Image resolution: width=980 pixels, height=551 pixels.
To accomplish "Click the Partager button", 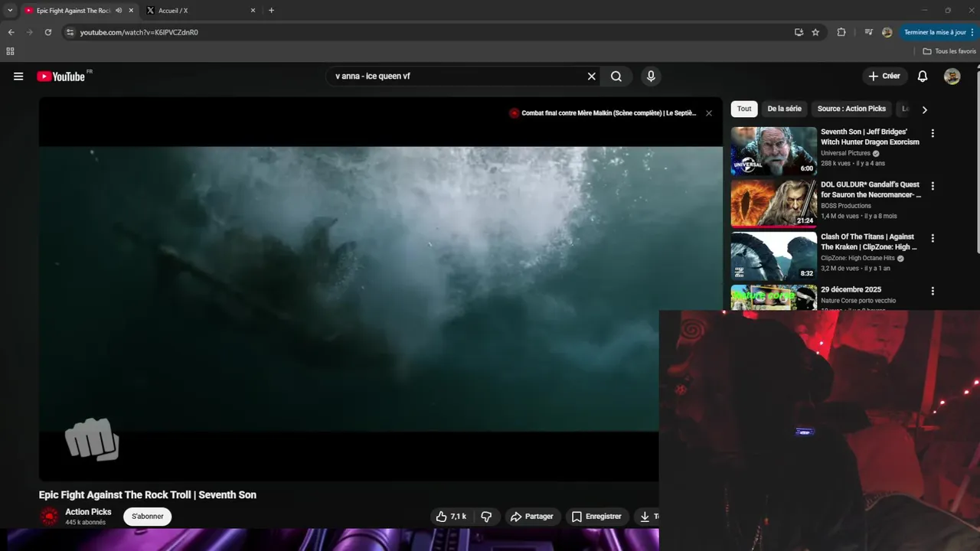I will coord(532,517).
